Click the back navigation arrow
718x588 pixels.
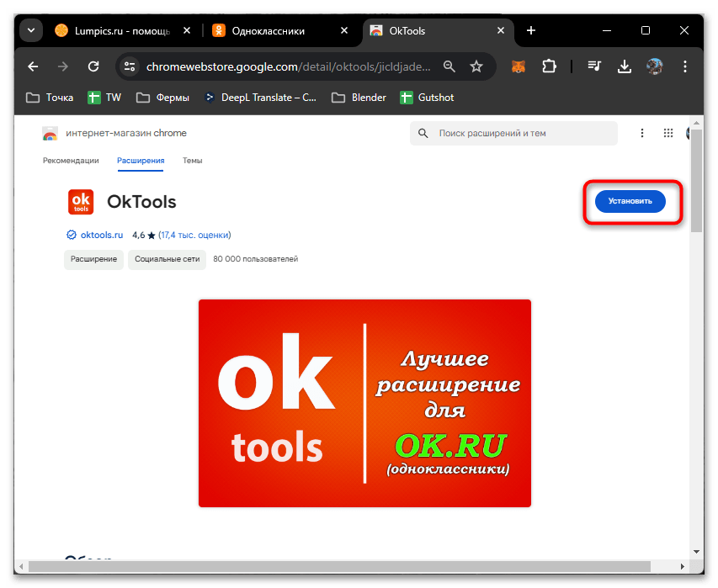32,66
